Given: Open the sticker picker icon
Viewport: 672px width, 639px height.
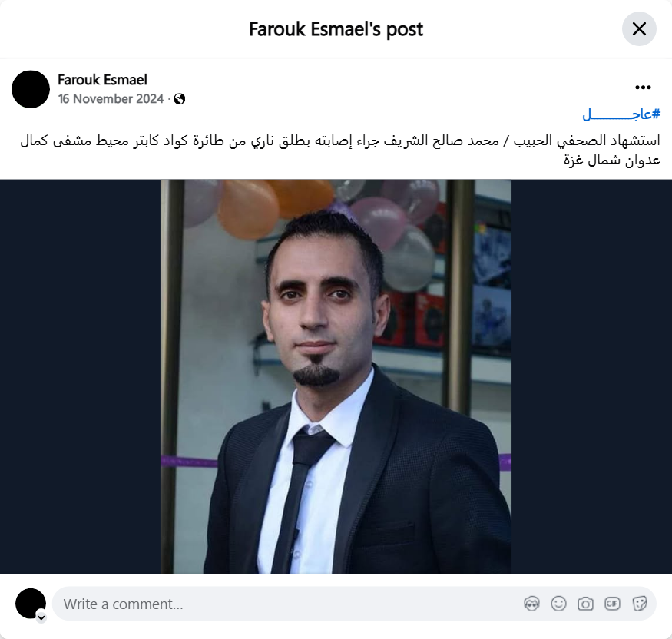Looking at the screenshot, I should [639, 604].
